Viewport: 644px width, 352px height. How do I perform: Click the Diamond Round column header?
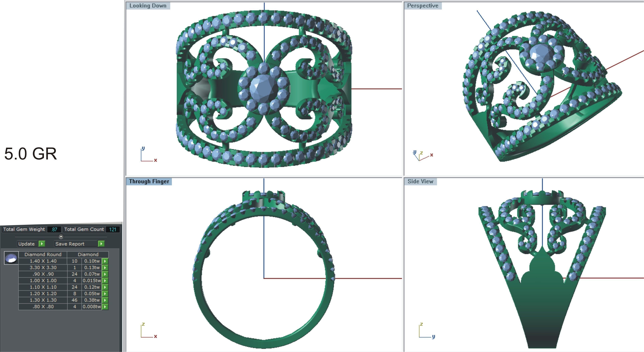coord(43,255)
